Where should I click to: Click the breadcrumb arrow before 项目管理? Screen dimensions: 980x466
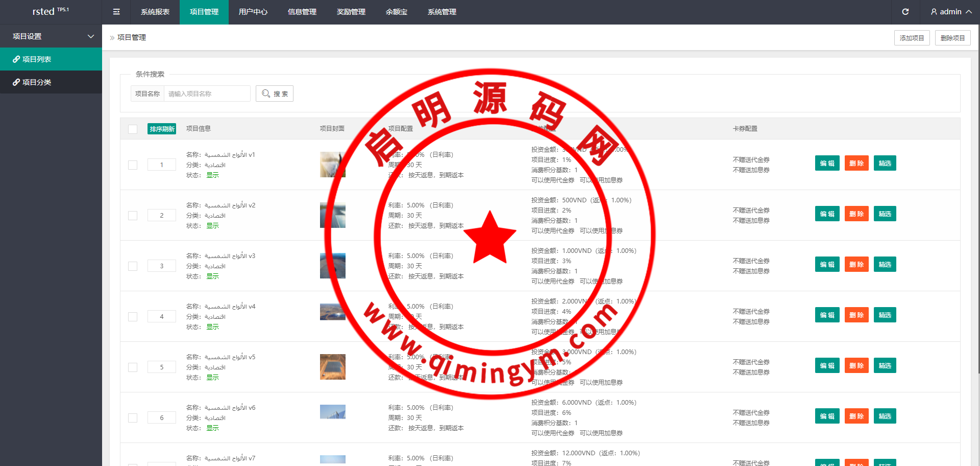click(112, 38)
